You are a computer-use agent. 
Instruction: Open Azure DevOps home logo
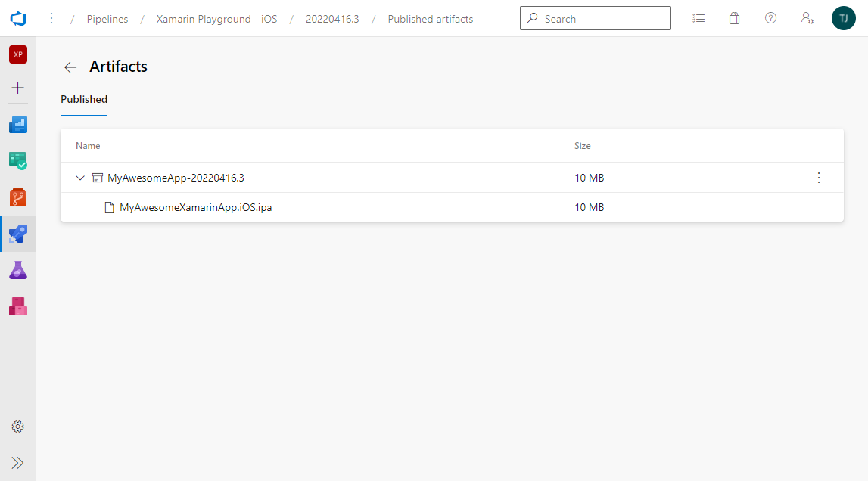pos(18,18)
